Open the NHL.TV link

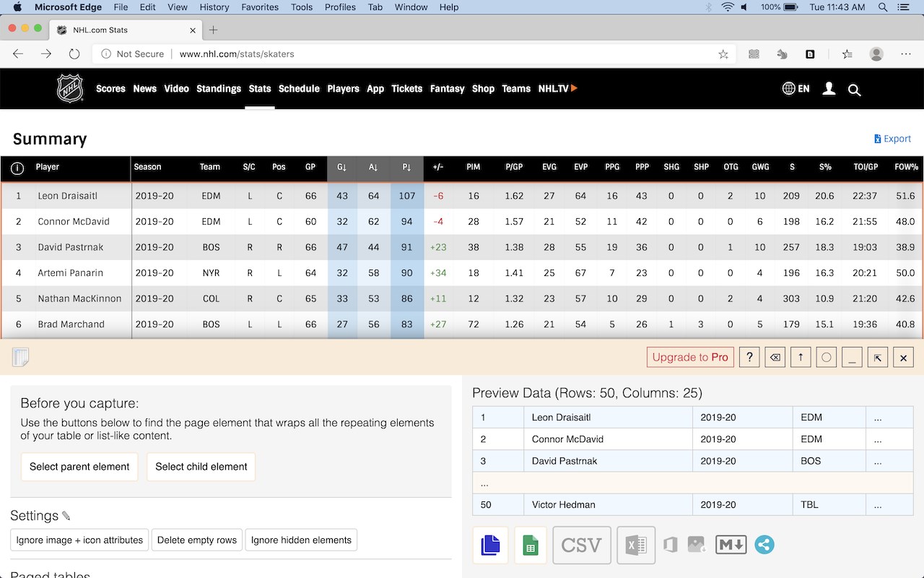557,89
